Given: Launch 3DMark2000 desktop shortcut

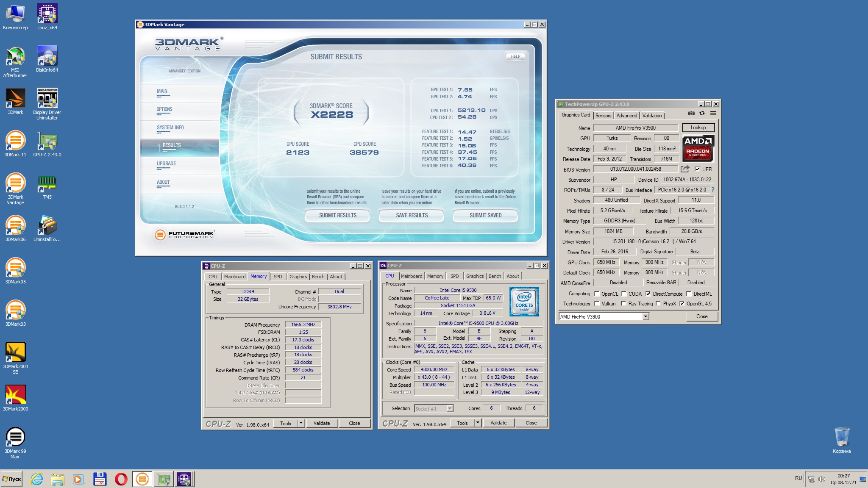Looking at the screenshot, I should click(15, 398).
